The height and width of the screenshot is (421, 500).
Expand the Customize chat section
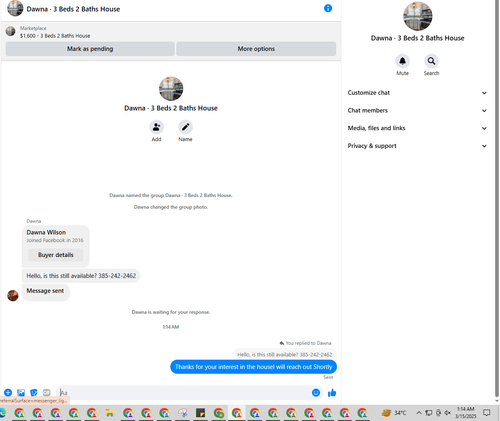(417, 93)
